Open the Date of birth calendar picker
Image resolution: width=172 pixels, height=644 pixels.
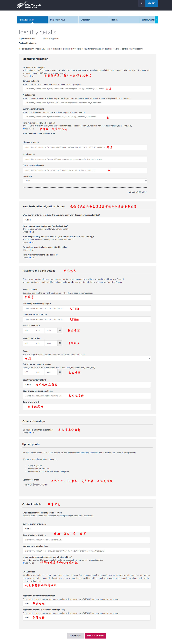[x=60, y=372]
